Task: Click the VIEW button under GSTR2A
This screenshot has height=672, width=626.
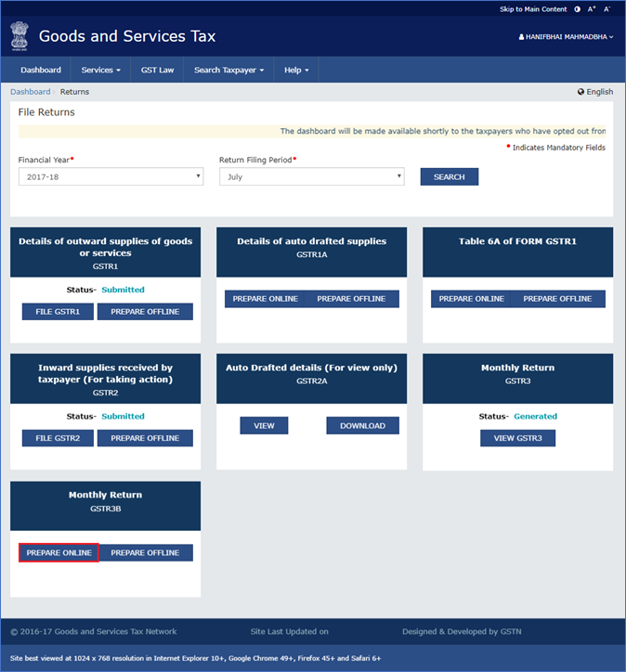Action: [x=264, y=426]
